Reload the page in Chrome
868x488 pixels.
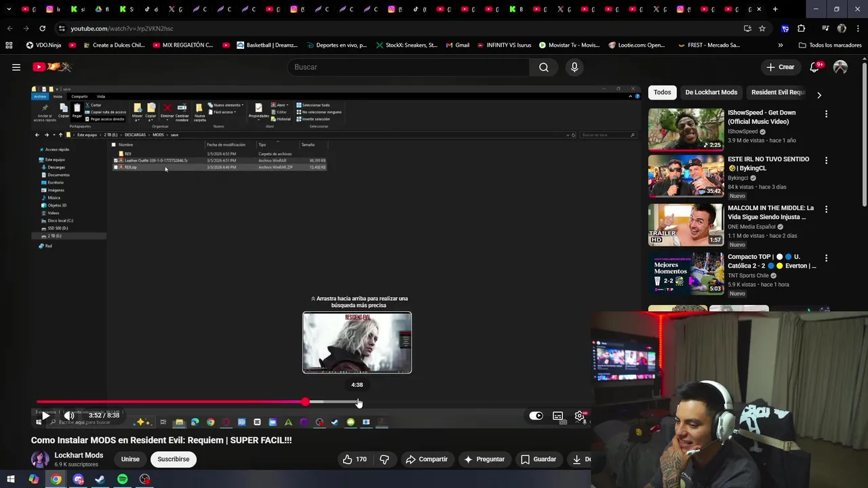pos(42,28)
